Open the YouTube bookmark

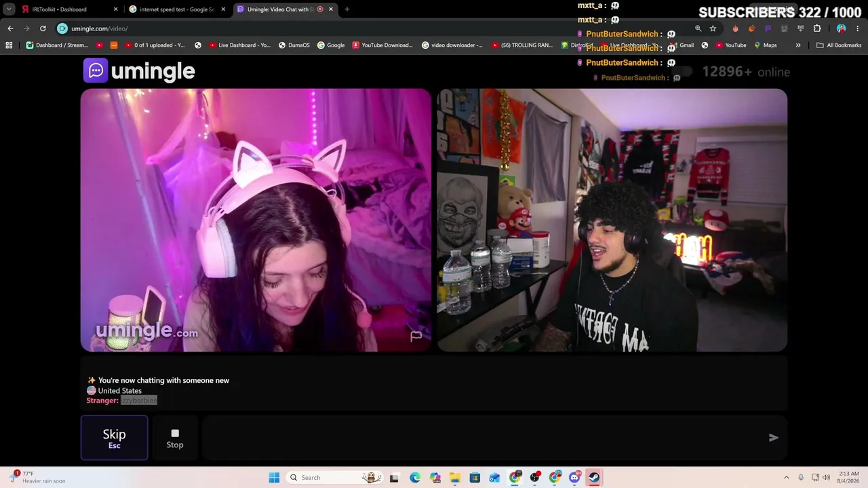pyautogui.click(x=730, y=45)
